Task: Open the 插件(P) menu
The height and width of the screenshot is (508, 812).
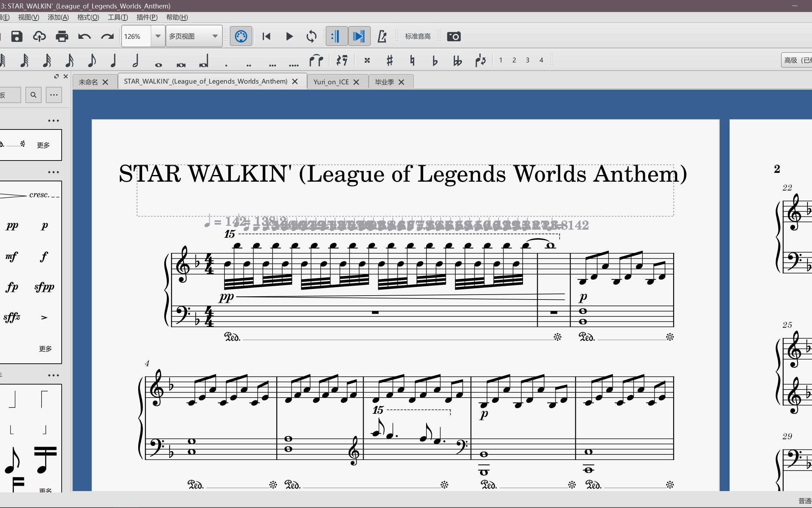Action: tap(147, 17)
